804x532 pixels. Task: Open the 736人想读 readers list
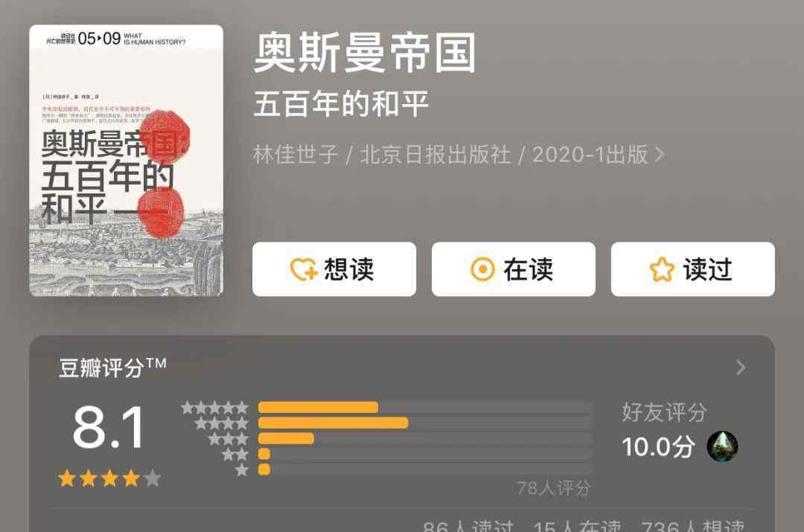click(693, 526)
